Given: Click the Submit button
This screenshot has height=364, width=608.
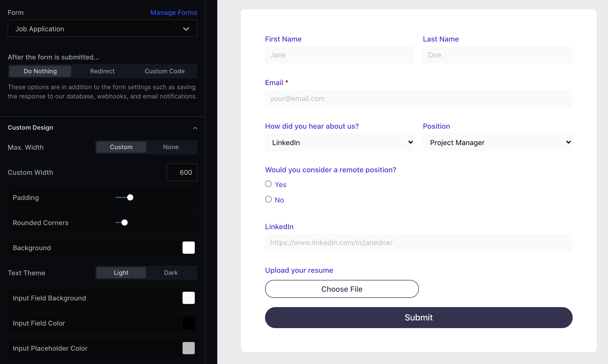Looking at the screenshot, I should (419, 318).
